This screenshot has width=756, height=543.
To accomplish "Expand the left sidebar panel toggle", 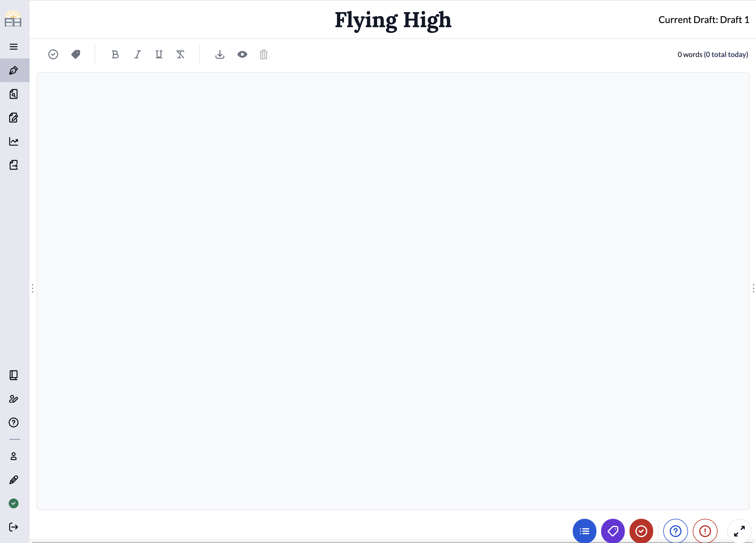I will coord(33,288).
